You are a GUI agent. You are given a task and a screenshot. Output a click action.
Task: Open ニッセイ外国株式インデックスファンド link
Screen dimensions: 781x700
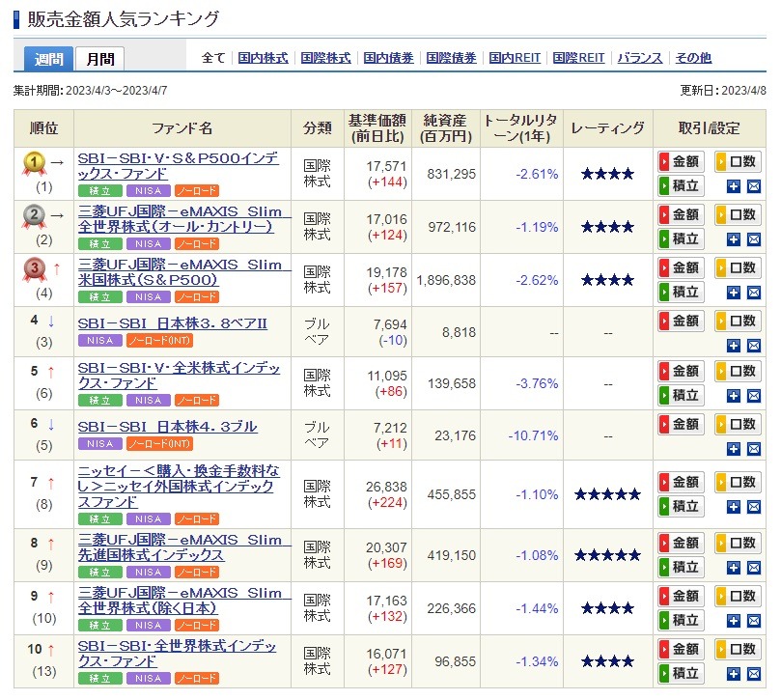[179, 487]
